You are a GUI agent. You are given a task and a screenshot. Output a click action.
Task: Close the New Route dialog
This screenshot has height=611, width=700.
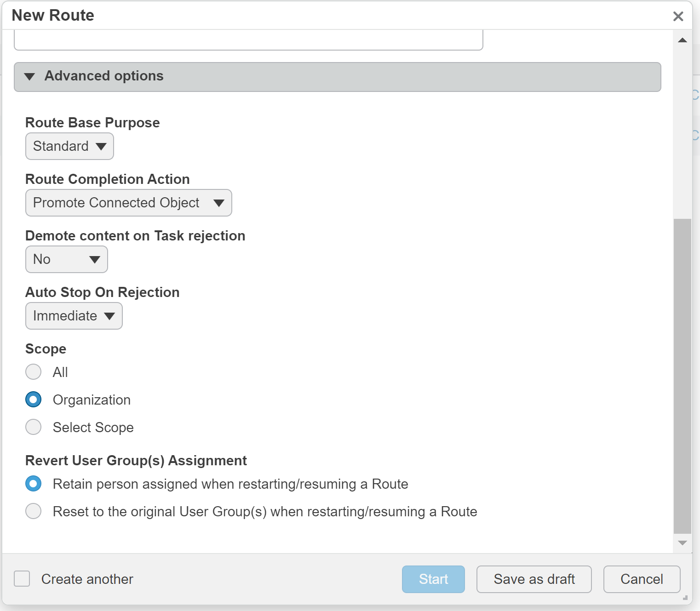(678, 17)
